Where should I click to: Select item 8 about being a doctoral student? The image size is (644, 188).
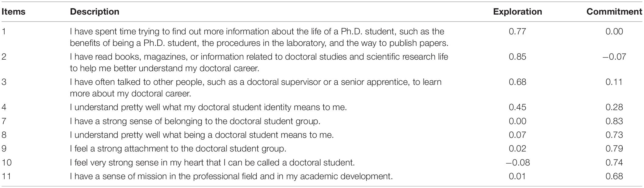coord(202,135)
